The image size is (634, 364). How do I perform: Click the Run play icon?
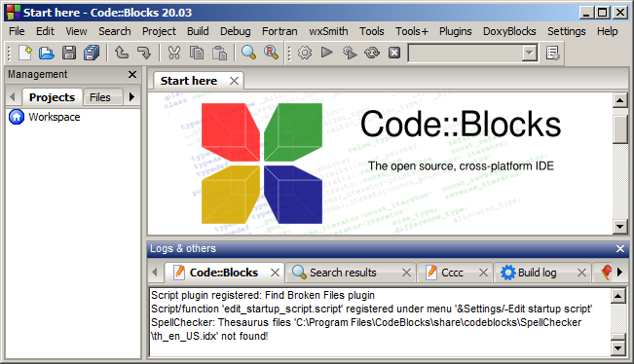pyautogui.click(x=326, y=53)
